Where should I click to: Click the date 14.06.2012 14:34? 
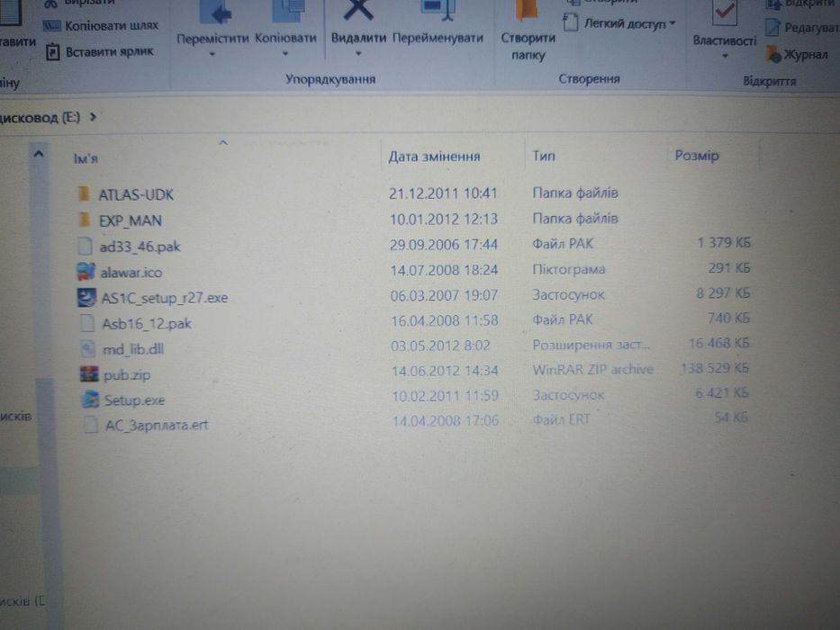tap(445, 370)
